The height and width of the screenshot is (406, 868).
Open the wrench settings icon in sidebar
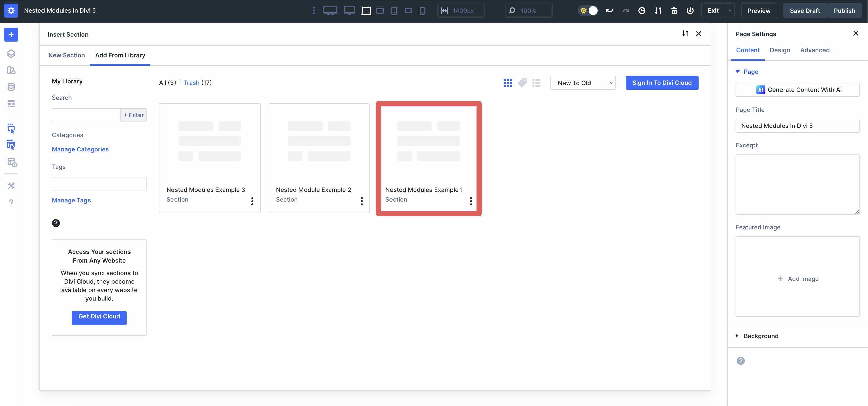(11, 186)
